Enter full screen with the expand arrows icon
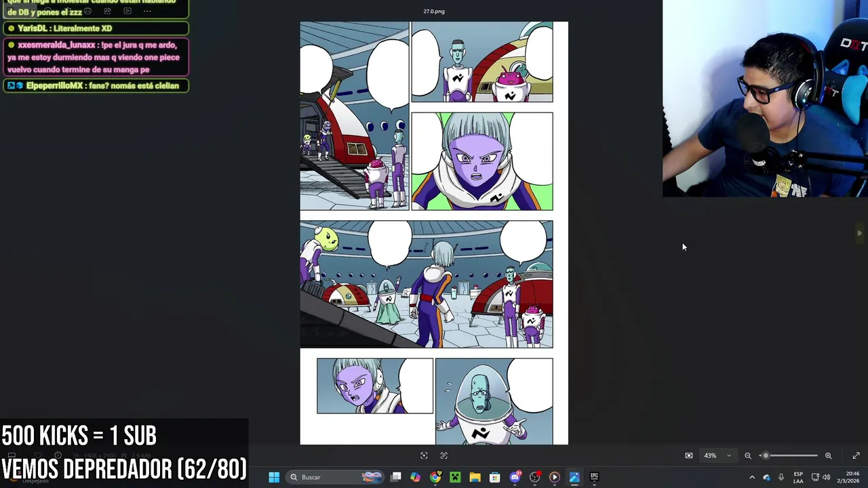 point(856,455)
